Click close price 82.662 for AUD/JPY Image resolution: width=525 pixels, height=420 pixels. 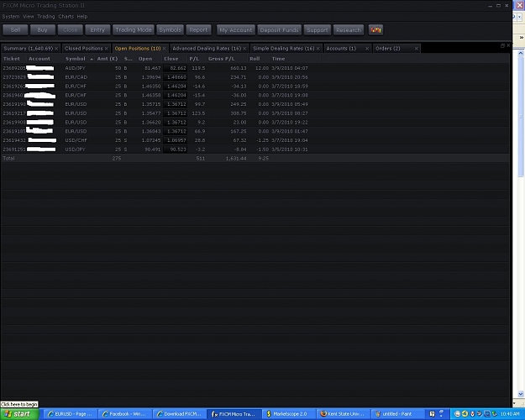coord(175,68)
